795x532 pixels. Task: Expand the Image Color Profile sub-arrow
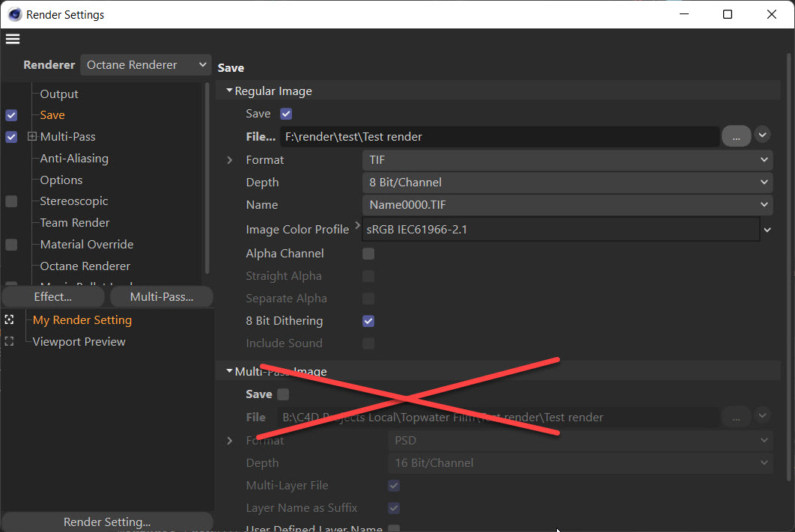click(357, 225)
